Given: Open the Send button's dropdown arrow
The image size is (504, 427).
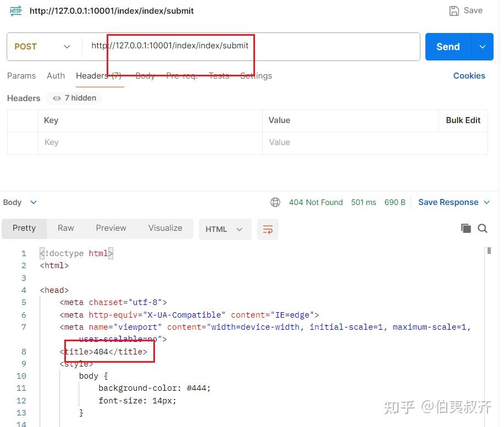Looking at the screenshot, I should (482, 47).
